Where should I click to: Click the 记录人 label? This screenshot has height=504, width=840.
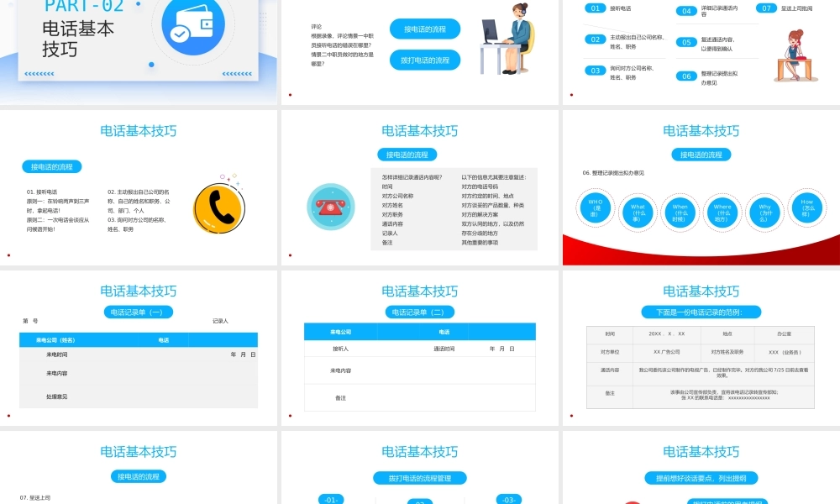point(220,321)
